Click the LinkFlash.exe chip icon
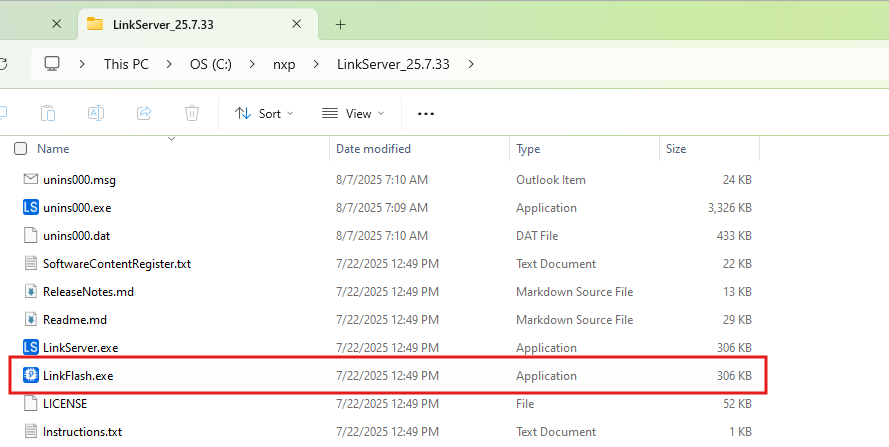This screenshot has width=889, height=447. 31,375
